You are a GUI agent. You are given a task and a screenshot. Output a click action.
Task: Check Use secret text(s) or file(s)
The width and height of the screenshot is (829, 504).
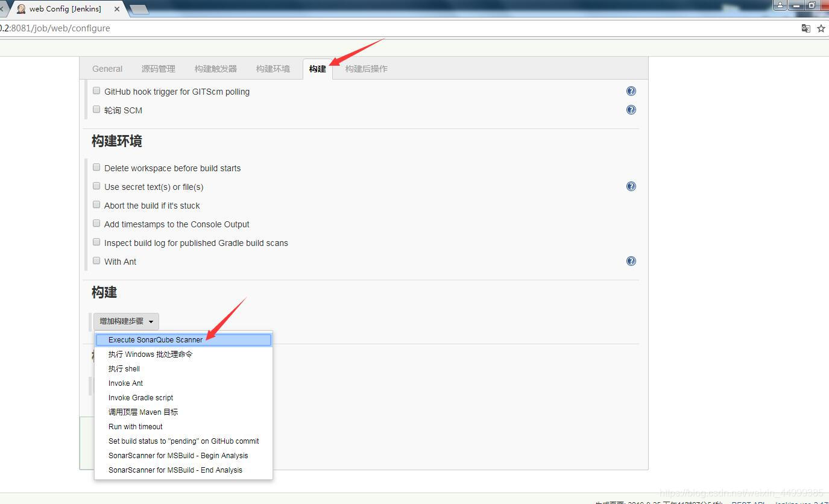pos(96,186)
